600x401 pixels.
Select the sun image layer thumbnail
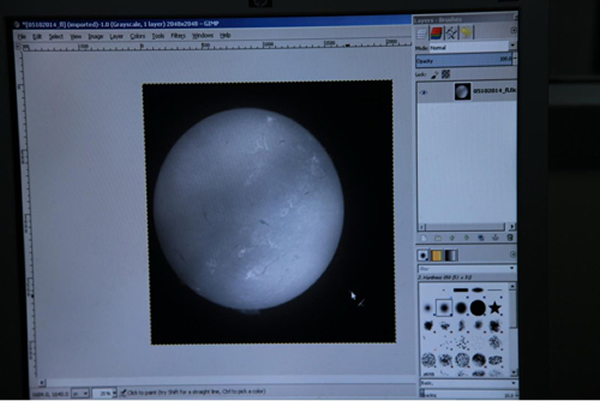pyautogui.click(x=461, y=91)
